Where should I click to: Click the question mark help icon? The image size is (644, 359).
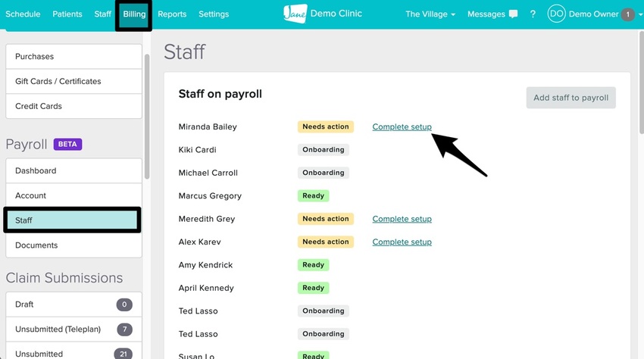(x=533, y=14)
